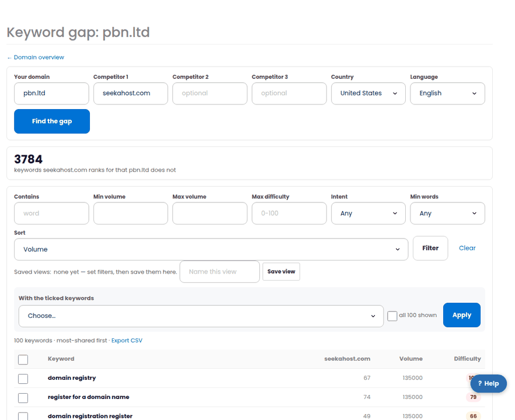
Task: Open the Sort dropdown set to Volume
Action: point(211,250)
